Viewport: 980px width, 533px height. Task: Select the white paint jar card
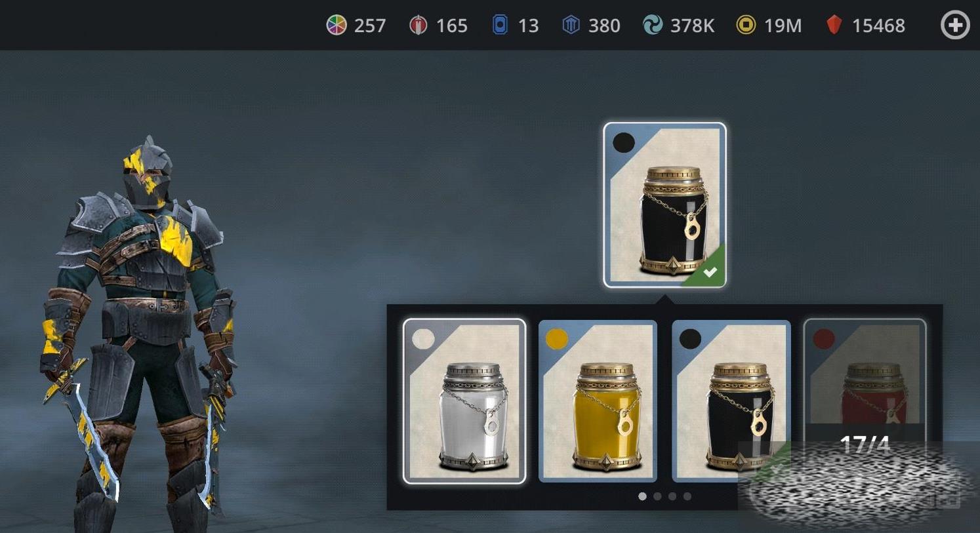tap(464, 401)
